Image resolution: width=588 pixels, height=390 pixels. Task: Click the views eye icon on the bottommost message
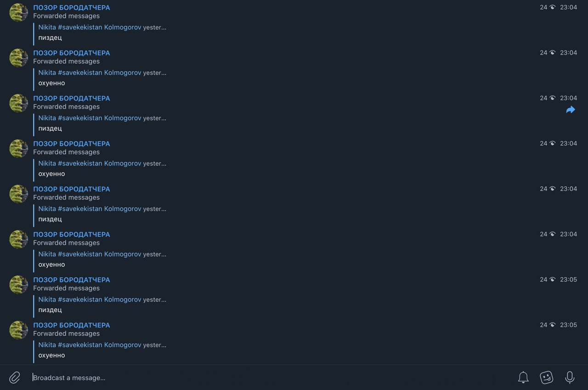pos(552,325)
